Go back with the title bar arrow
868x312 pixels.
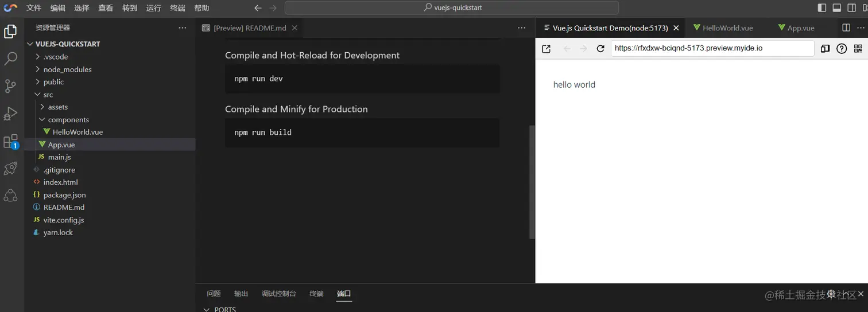(258, 8)
